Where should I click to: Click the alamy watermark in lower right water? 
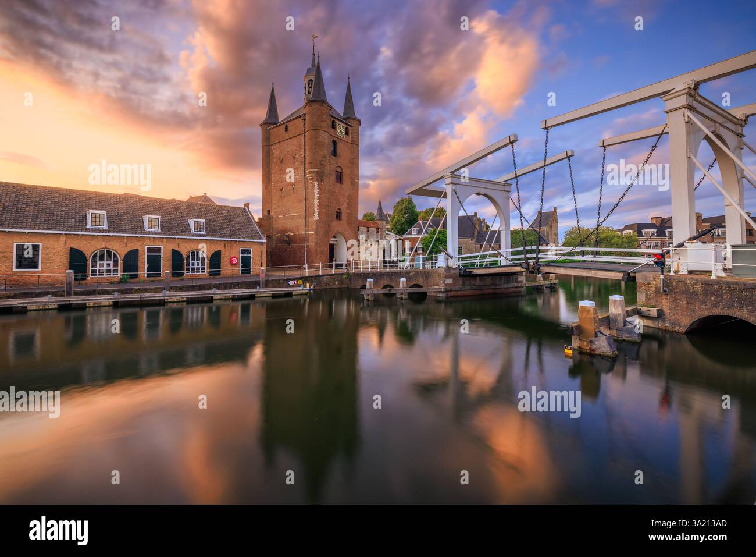(550, 402)
